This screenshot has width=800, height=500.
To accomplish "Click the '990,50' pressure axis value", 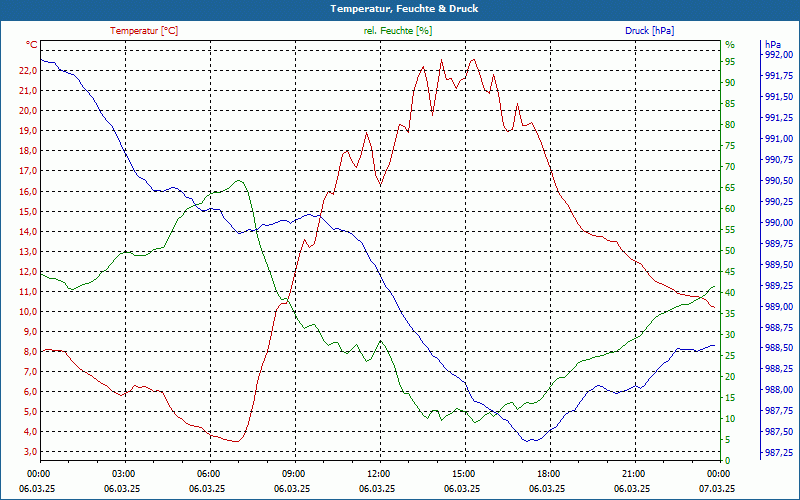I will tap(779, 181).
